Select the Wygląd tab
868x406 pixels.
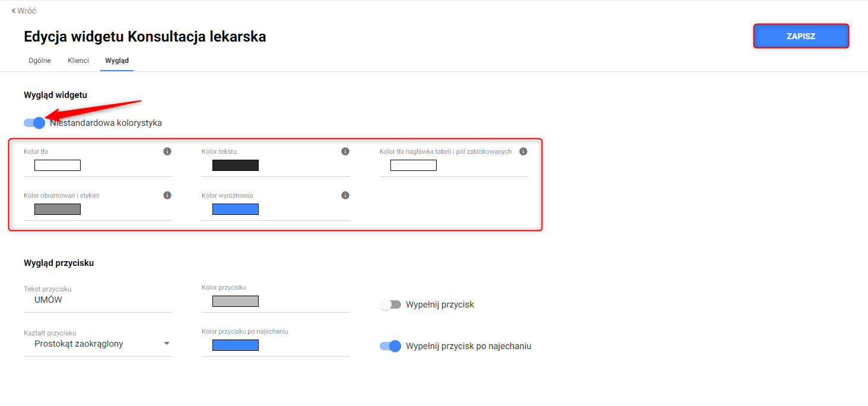[x=117, y=61]
